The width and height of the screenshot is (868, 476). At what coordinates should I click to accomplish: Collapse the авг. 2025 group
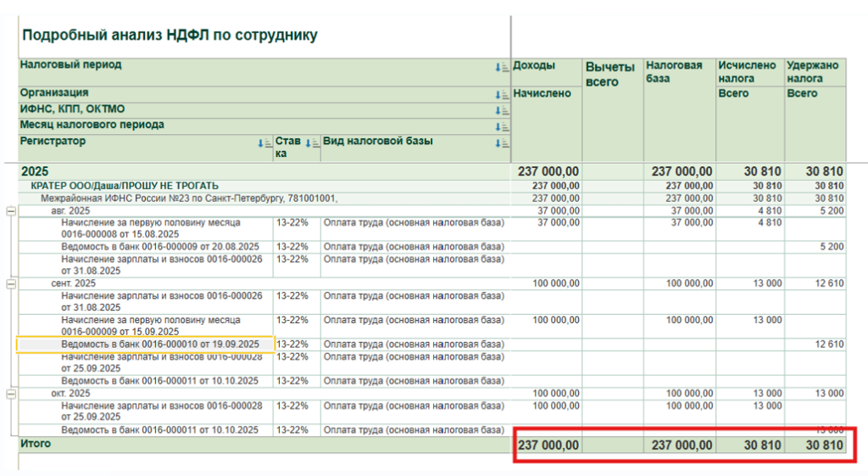pos(10,211)
